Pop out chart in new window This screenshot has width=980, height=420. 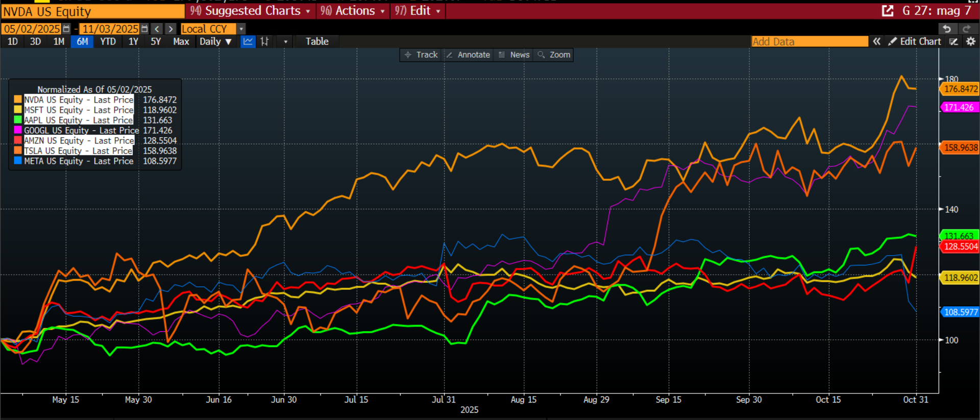coord(888,11)
